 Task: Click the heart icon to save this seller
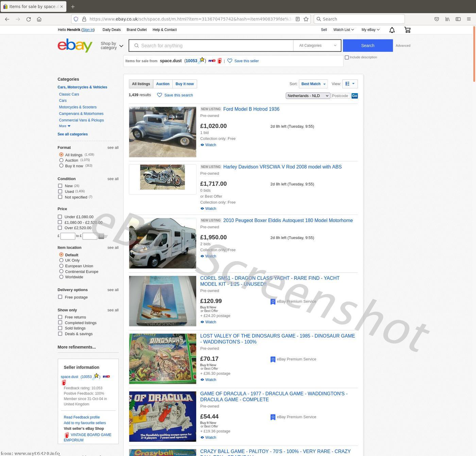(x=230, y=61)
